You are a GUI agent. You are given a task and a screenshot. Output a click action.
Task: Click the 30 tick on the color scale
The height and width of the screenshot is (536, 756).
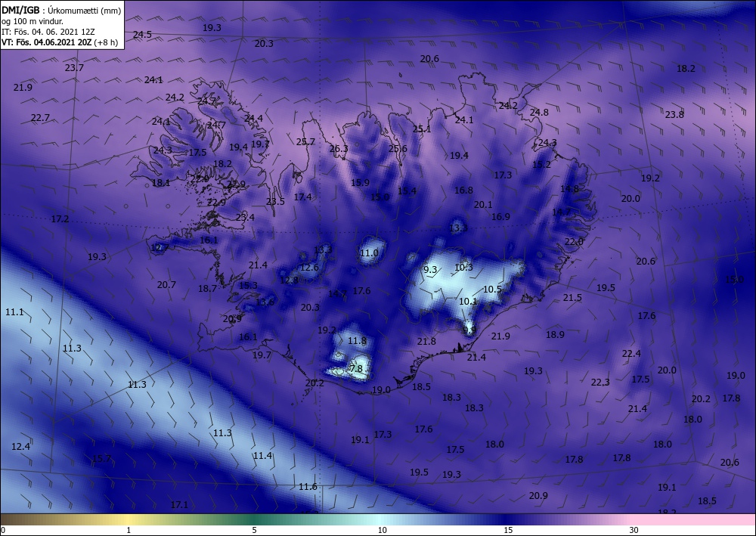point(634,531)
